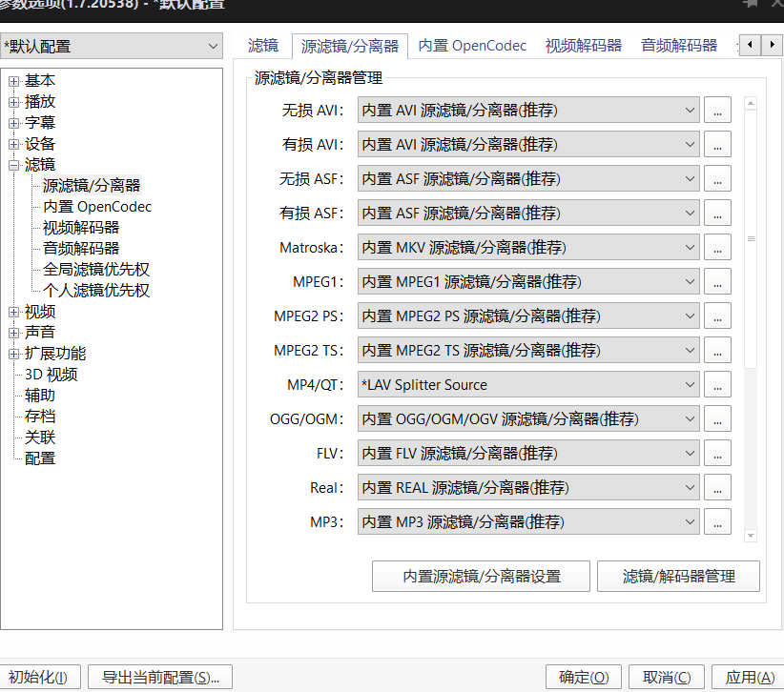Select 存档 in the tree
Screen dimensions: 784x692
(40, 417)
